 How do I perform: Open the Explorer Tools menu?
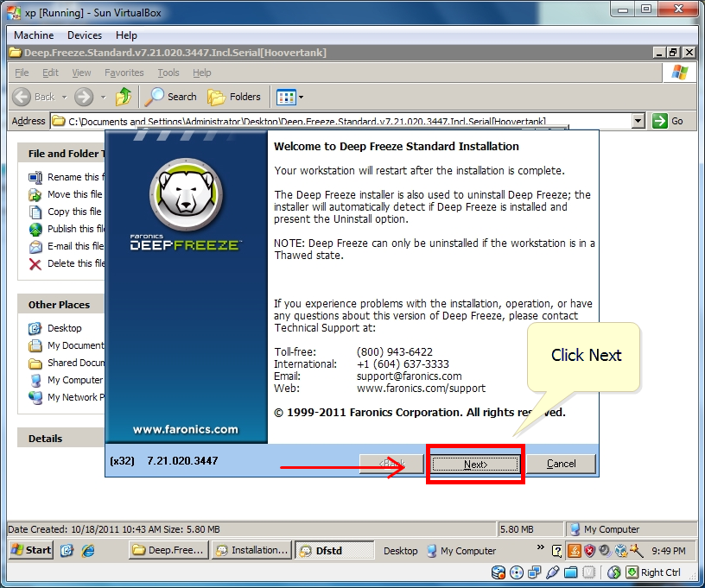pyautogui.click(x=168, y=73)
